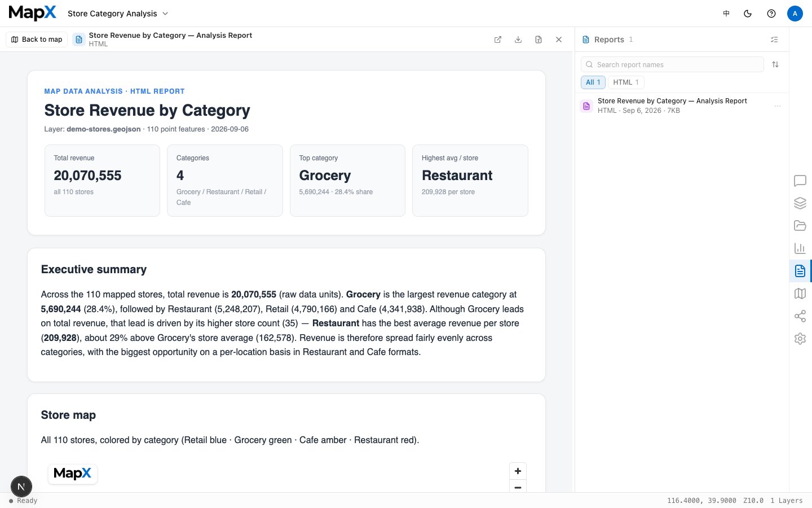The width and height of the screenshot is (812, 508).
Task: Open the share panel in sidebar
Action: [800, 316]
